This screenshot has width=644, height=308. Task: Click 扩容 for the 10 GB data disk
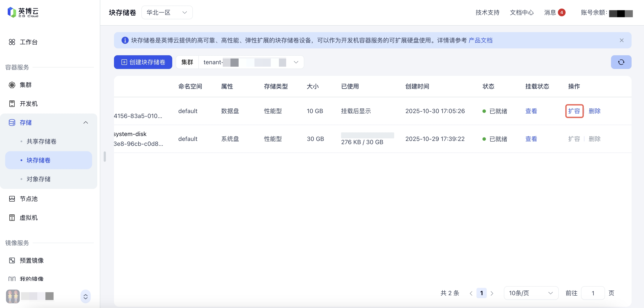(574, 111)
